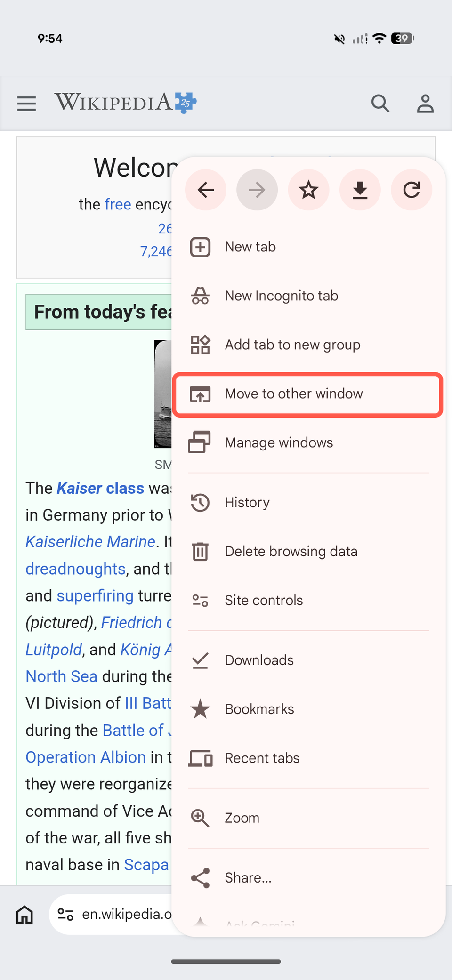Open Wikipedia hamburger menu
The height and width of the screenshot is (980, 452).
27,104
